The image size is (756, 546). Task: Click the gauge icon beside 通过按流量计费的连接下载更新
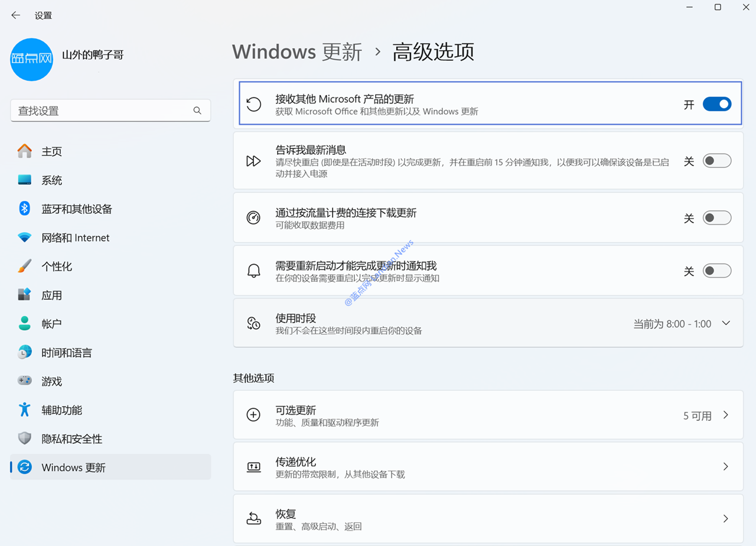pyautogui.click(x=253, y=217)
